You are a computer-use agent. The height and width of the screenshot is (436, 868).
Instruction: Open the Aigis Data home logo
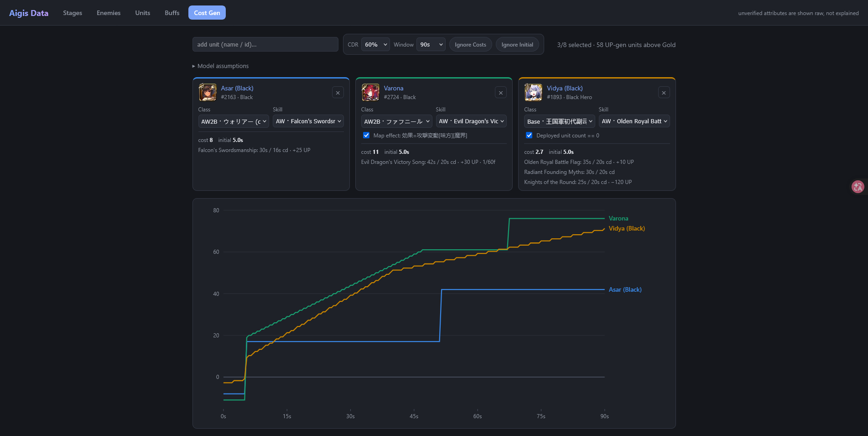[29, 13]
